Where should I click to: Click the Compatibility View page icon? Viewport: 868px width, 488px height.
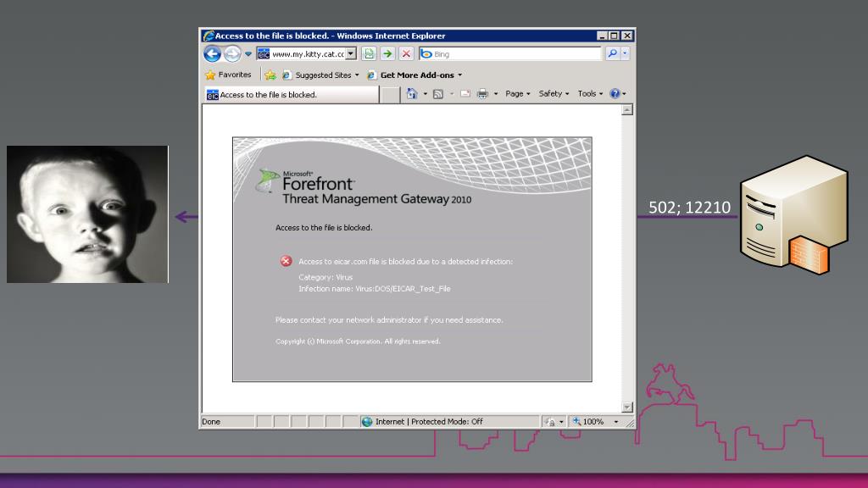(370, 53)
